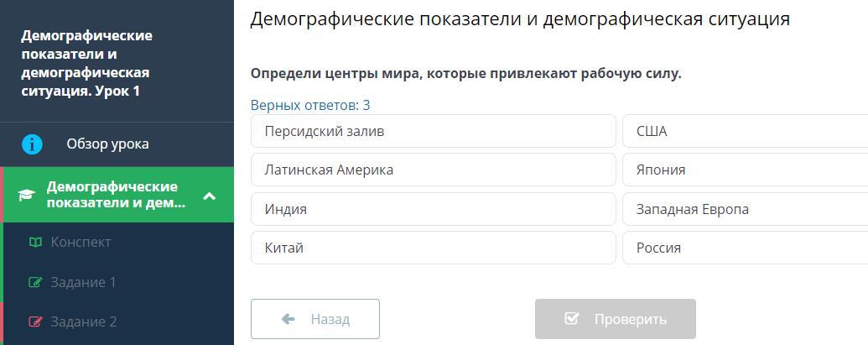This screenshot has height=345, width=868.
Task: Click the blue info icon beside Обзор урока
Action: 32,144
